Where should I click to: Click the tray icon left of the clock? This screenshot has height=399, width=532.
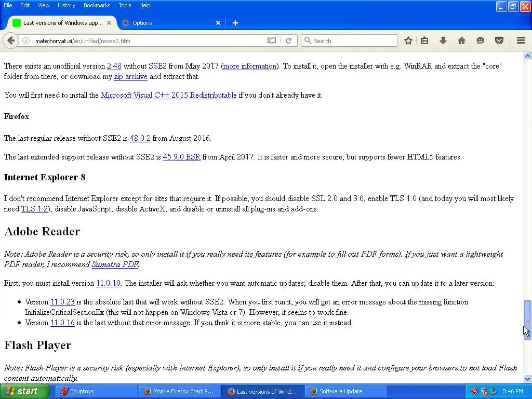coord(494,391)
